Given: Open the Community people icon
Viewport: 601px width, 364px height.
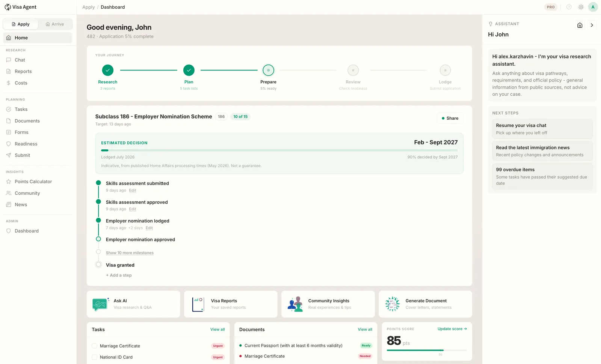Looking at the screenshot, I should 9,193.
